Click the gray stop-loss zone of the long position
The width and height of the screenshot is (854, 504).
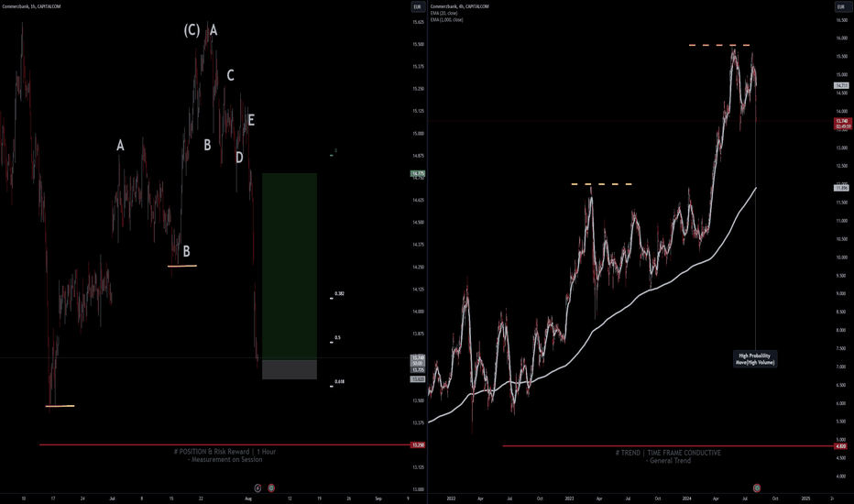[x=290, y=369]
